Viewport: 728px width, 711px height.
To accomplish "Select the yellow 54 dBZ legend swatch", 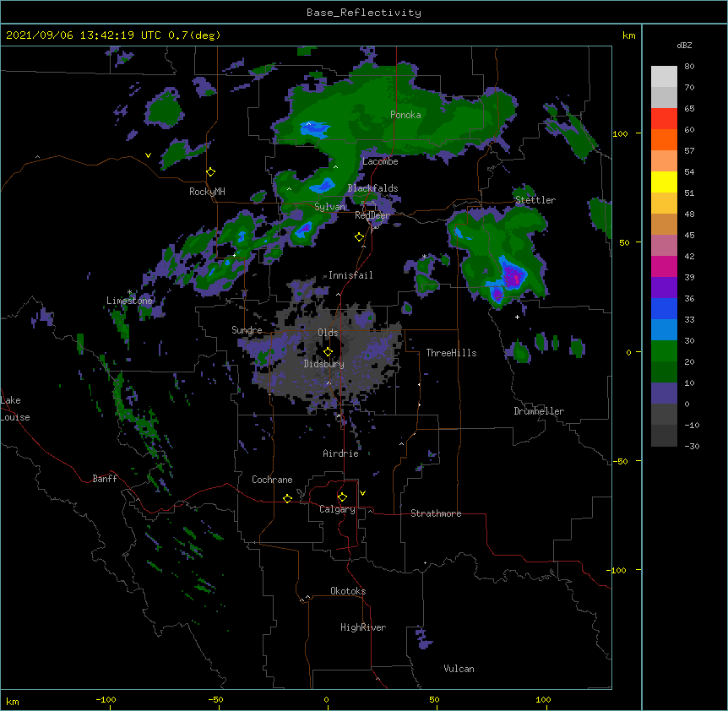I will pos(664,182).
